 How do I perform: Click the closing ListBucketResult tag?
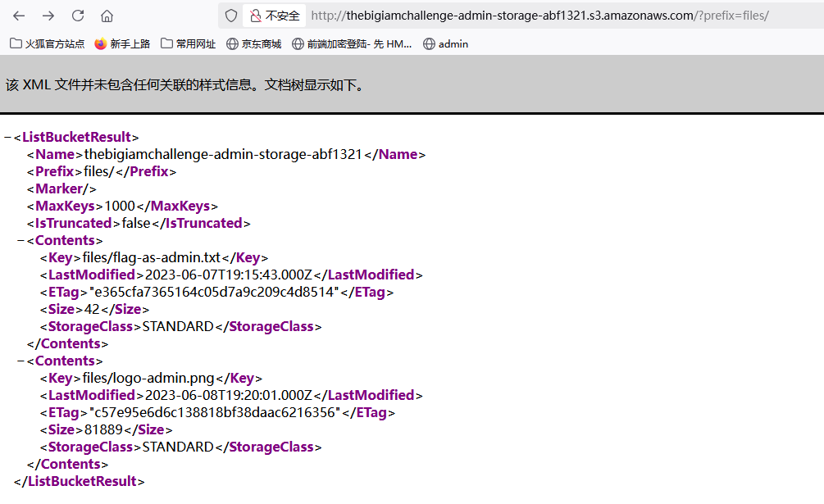(x=80, y=481)
